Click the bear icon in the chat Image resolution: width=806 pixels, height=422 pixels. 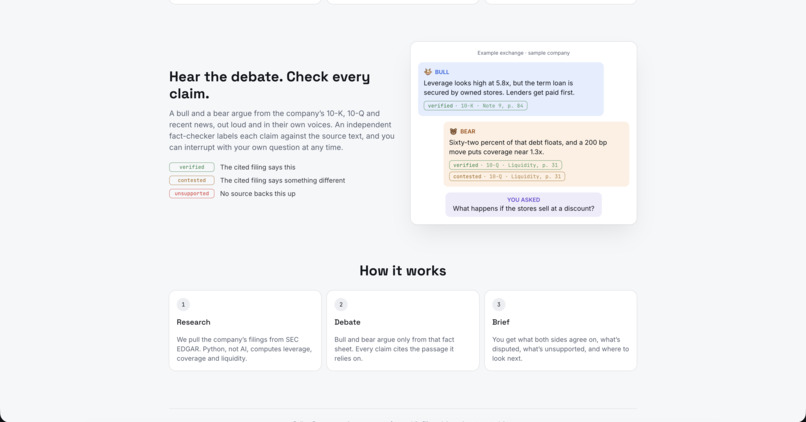tap(453, 132)
